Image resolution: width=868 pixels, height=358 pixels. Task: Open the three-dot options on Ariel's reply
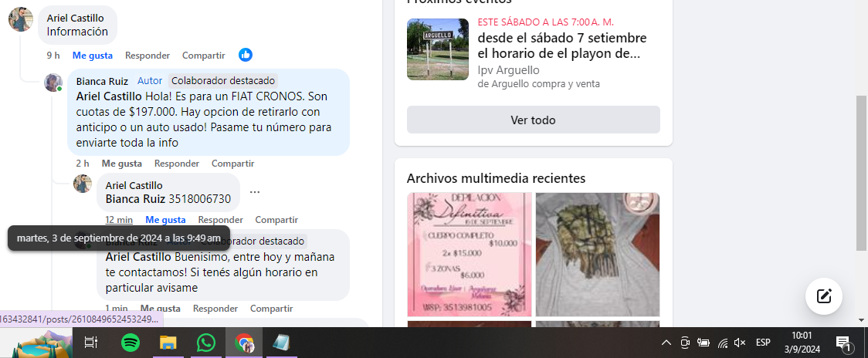[255, 192]
